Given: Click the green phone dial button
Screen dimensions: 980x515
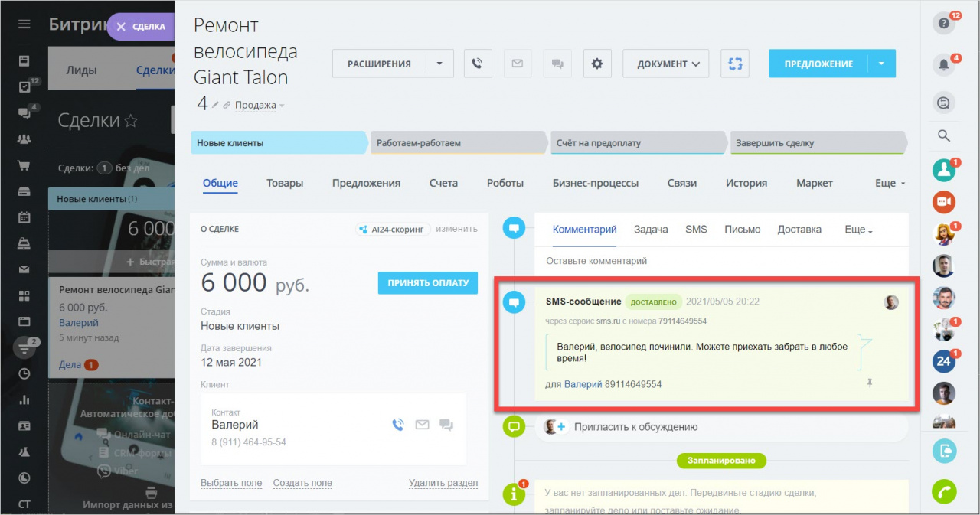Looking at the screenshot, I should pos(944,491).
